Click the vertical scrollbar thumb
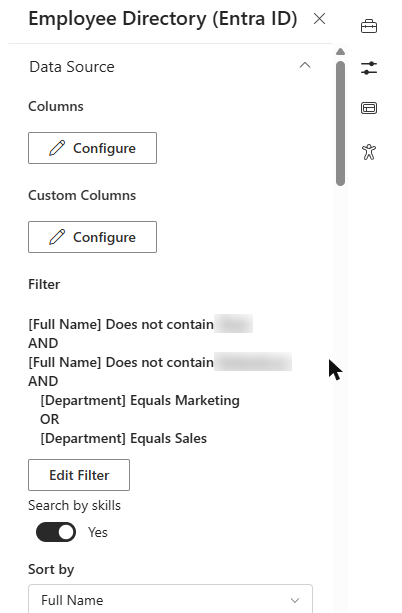The width and height of the screenshot is (402, 613). tap(340, 123)
